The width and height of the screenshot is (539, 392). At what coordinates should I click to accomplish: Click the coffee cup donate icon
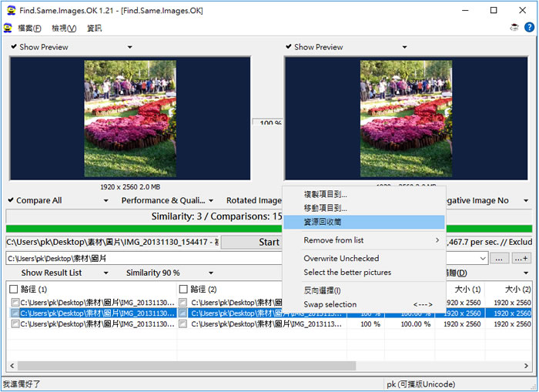tap(514, 28)
